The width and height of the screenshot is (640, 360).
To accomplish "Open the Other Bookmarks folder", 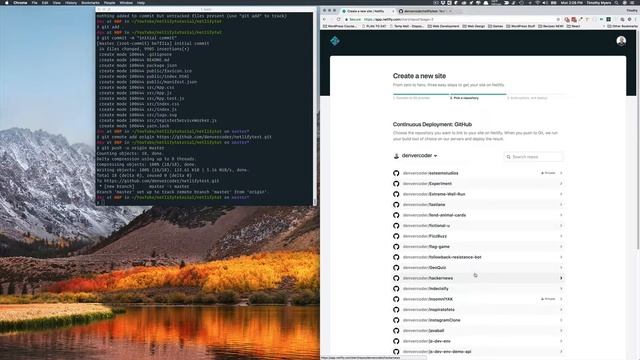I will tap(622, 26).
